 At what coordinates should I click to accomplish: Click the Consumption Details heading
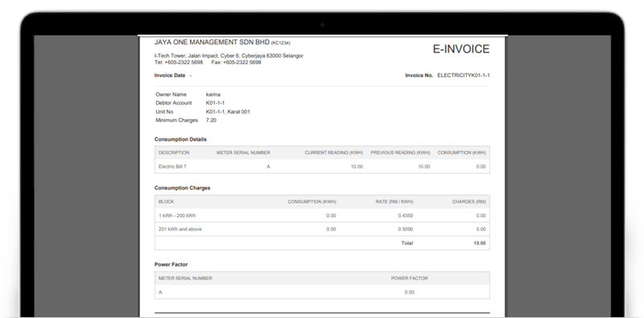[180, 139]
